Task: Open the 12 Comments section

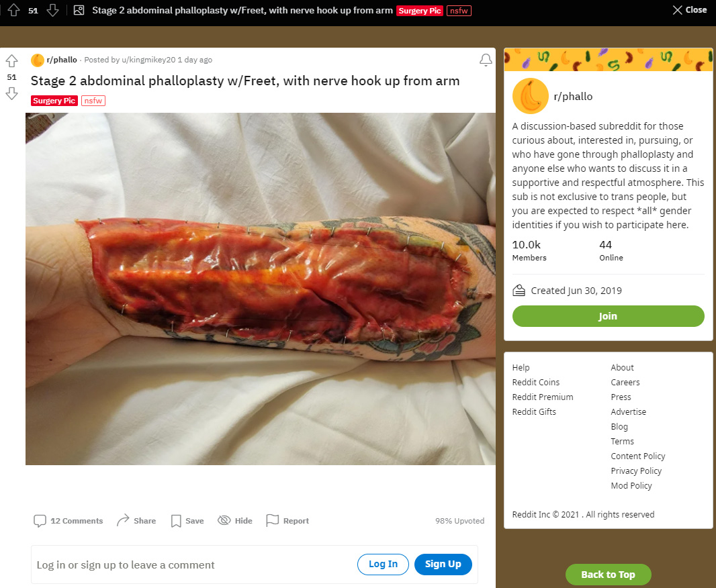Action: [69, 520]
